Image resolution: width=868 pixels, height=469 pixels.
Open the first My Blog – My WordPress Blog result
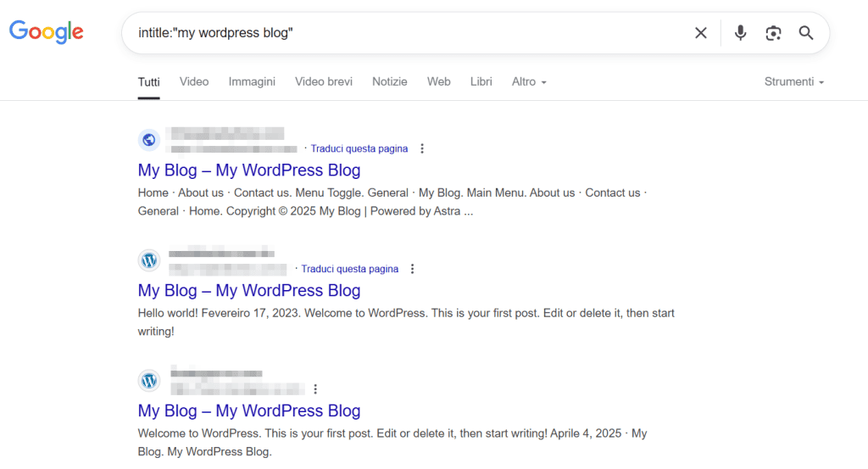click(x=249, y=170)
